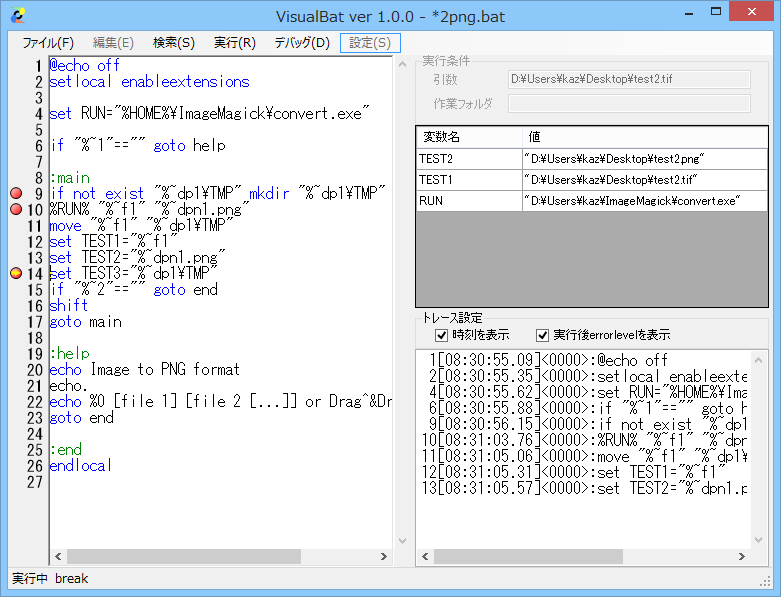Minimize the VisualBat window

(x=689, y=12)
